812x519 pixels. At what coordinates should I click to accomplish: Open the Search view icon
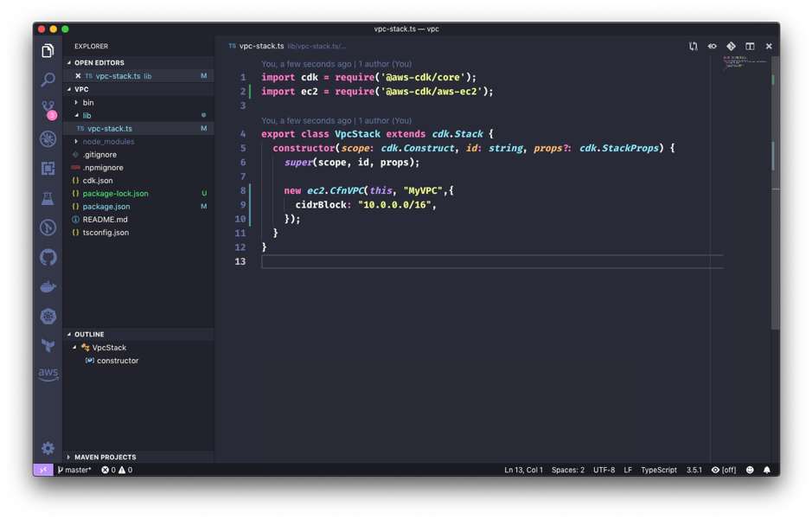48,80
